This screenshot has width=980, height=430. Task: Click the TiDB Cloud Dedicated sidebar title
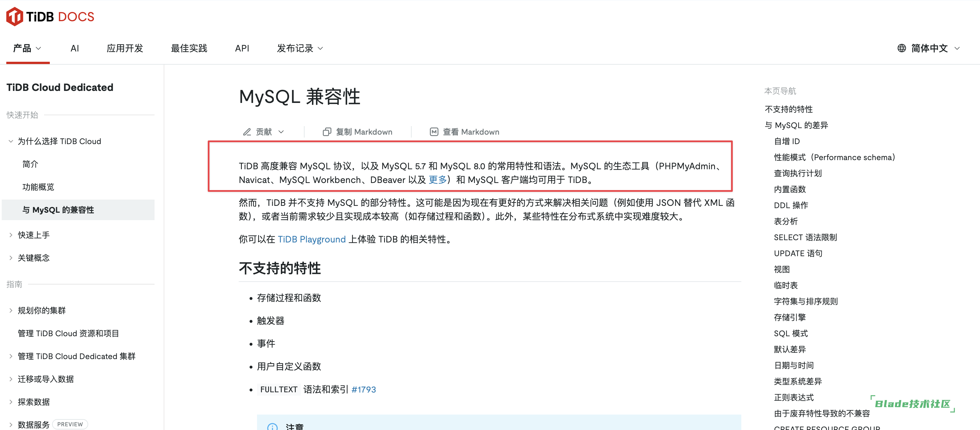(x=60, y=87)
